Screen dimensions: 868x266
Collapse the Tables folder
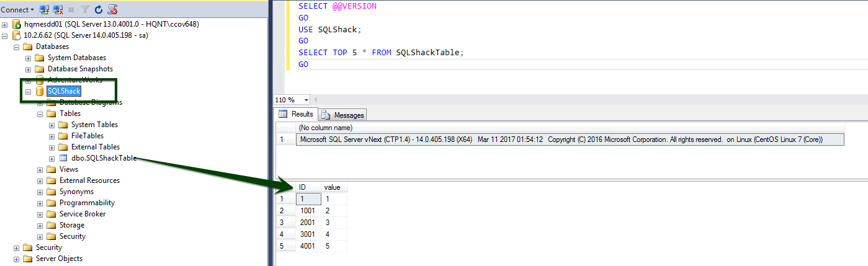point(40,113)
